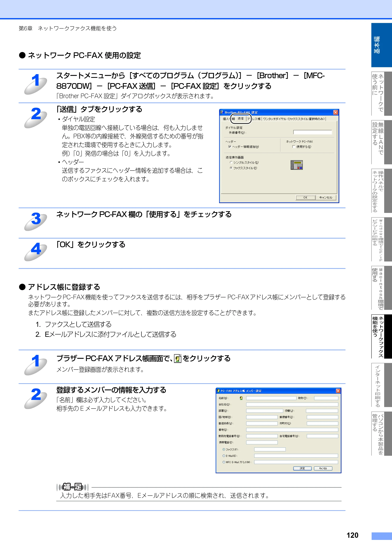Click the 会社名 input field
The width and height of the screenshot is (392, 555).
pos(292,404)
